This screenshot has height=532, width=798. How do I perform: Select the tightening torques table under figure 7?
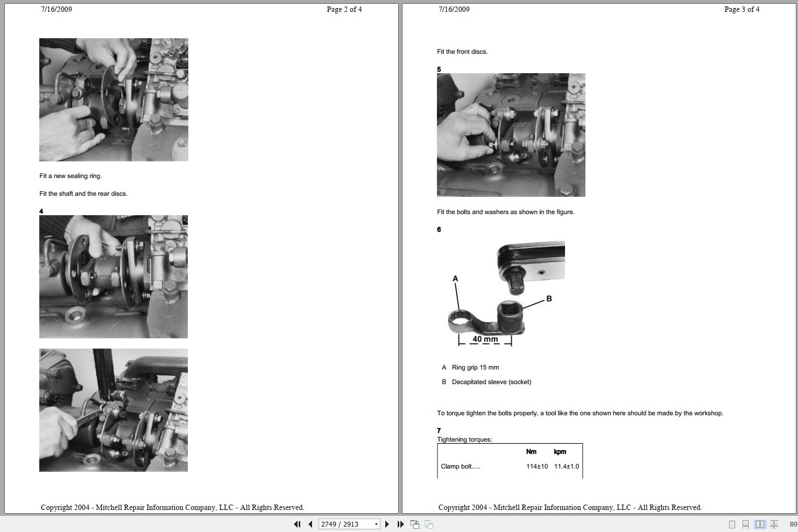click(x=510, y=460)
